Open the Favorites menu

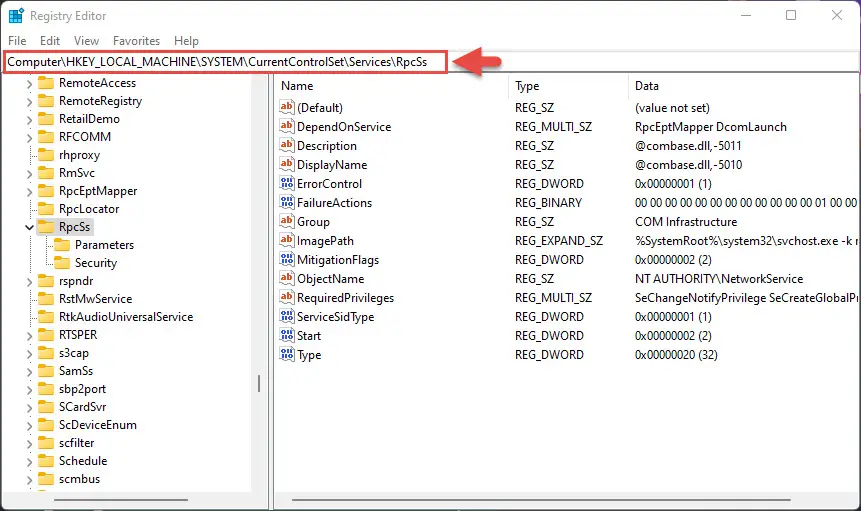[x=136, y=41]
